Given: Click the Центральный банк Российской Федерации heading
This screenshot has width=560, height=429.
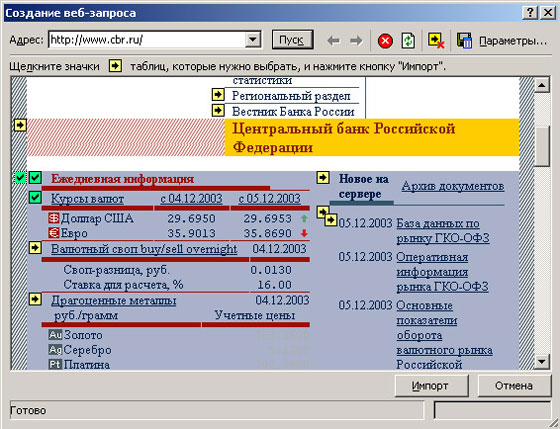Looking at the screenshot, I should coord(344,138).
